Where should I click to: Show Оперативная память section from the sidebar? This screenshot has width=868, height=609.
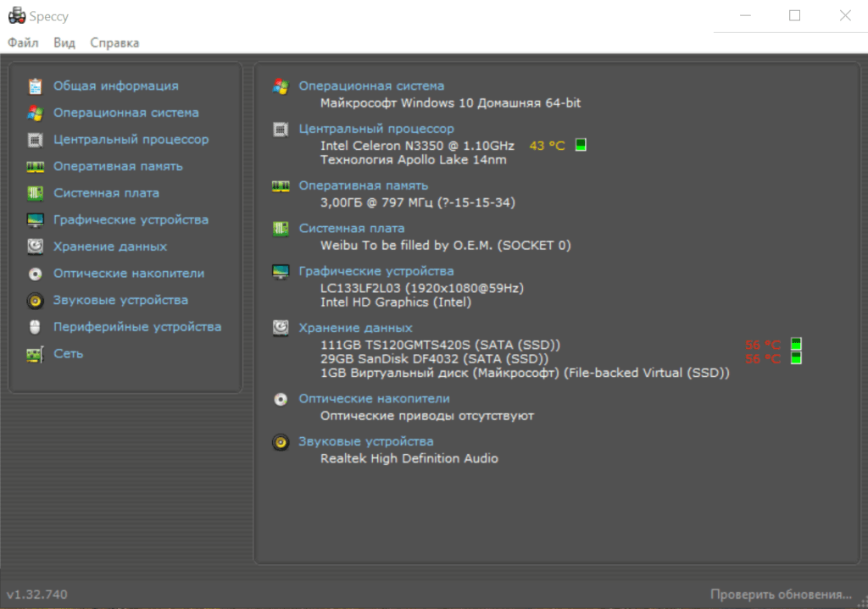point(118,167)
